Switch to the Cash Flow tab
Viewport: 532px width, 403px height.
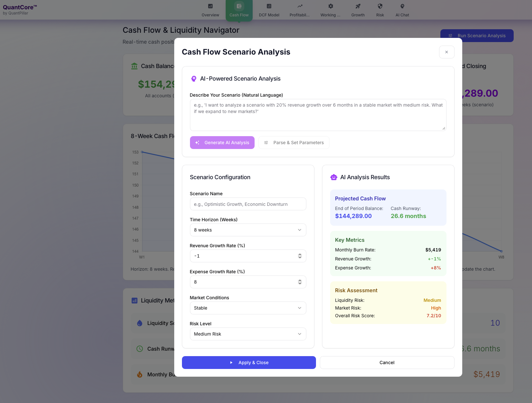pos(239,10)
